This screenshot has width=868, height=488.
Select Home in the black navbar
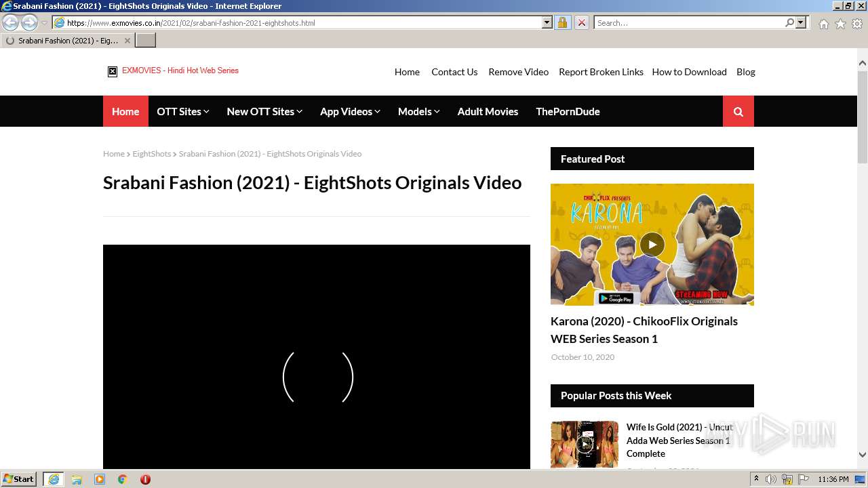click(x=125, y=111)
